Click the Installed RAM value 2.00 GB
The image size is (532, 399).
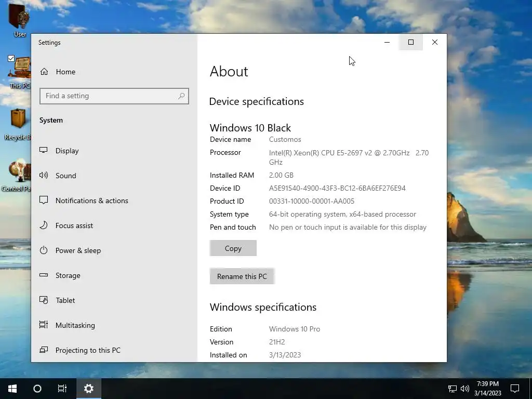[x=281, y=175]
